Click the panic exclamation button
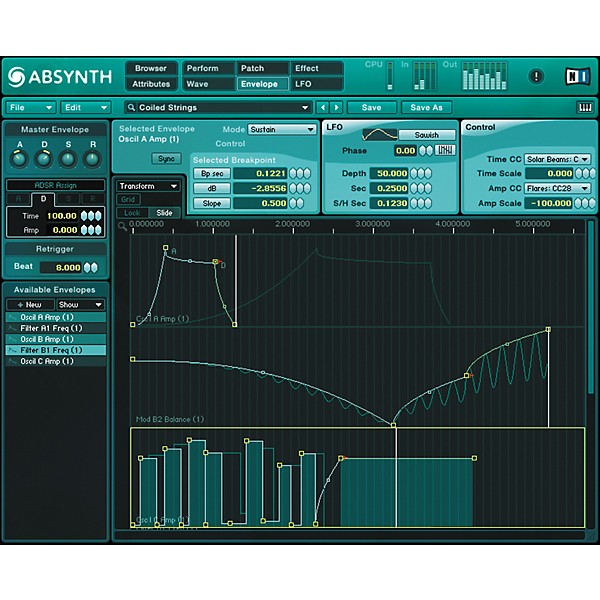The image size is (600, 600). pyautogui.click(x=536, y=77)
